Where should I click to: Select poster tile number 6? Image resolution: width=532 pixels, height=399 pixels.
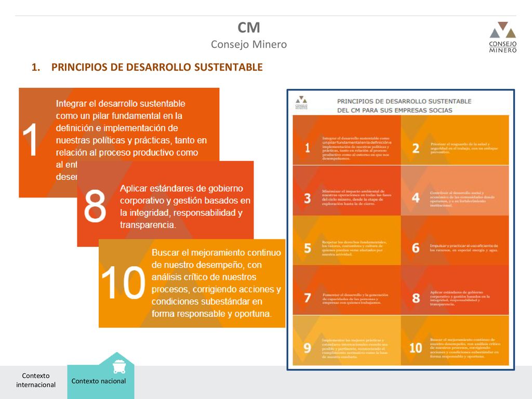point(455,240)
